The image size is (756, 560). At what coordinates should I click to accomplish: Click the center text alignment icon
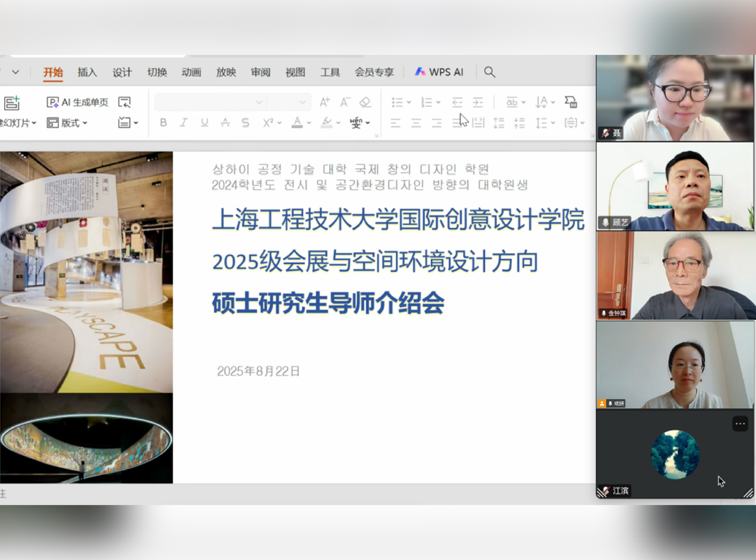pos(416,123)
